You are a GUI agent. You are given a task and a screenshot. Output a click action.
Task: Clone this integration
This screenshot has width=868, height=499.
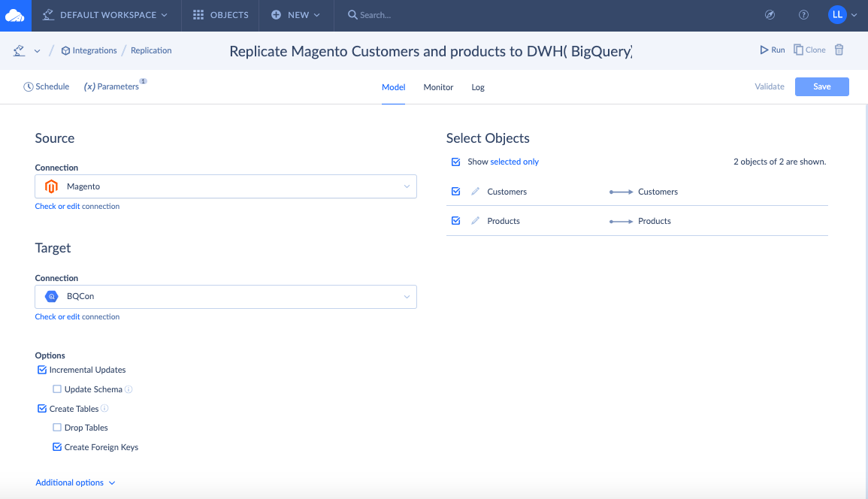(809, 50)
